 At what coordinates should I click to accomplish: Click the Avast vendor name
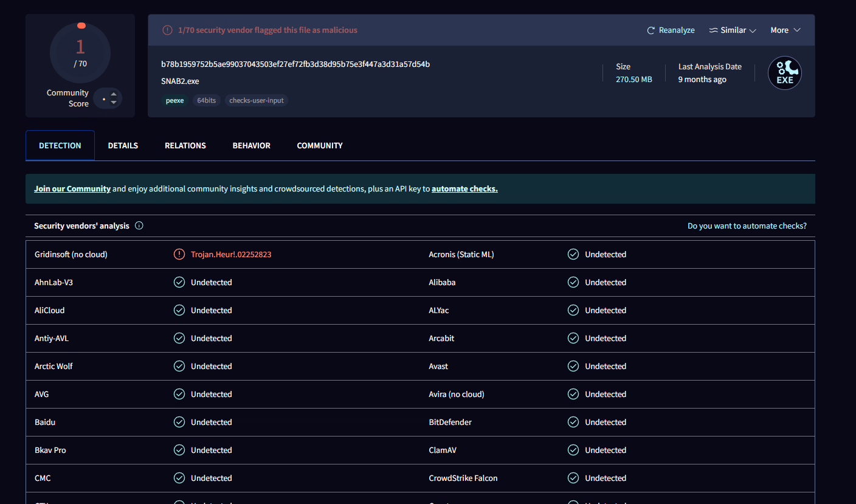coord(438,366)
